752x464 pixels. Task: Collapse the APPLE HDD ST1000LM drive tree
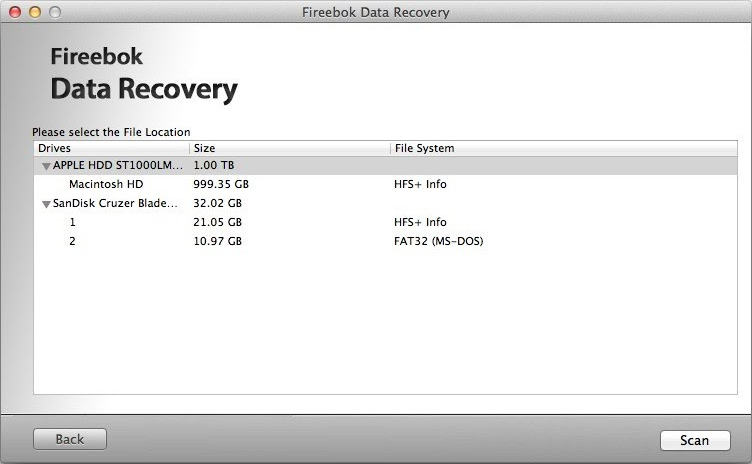coord(46,166)
